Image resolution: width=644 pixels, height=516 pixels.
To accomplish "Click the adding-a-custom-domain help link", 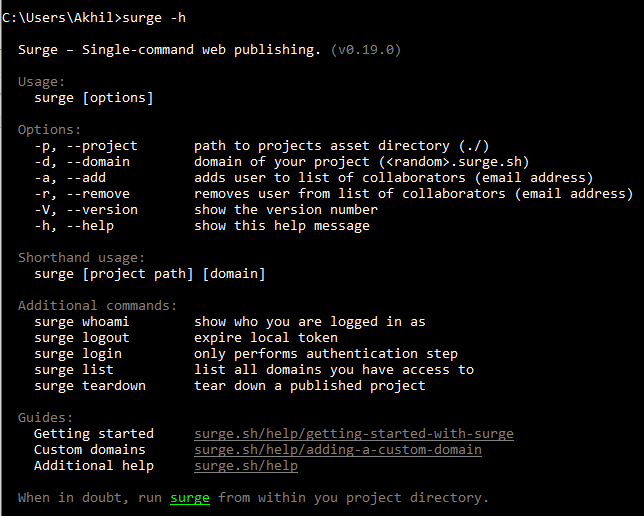I will click(337, 450).
